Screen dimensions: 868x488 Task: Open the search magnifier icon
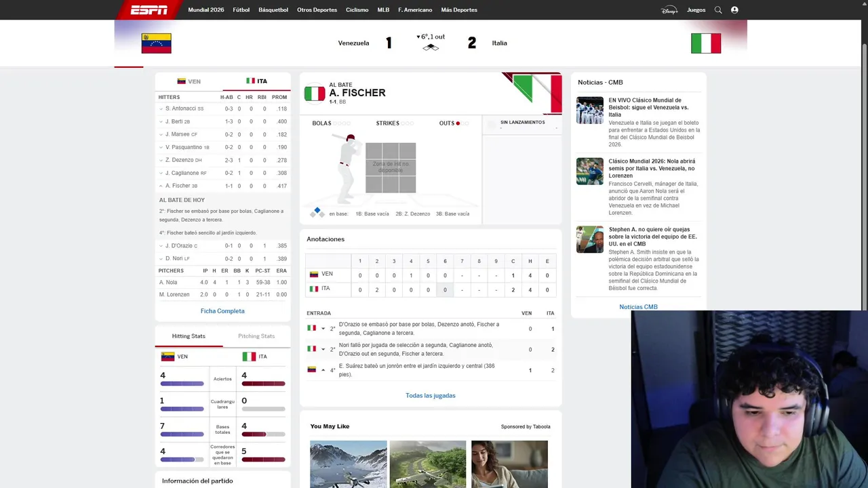click(x=718, y=10)
